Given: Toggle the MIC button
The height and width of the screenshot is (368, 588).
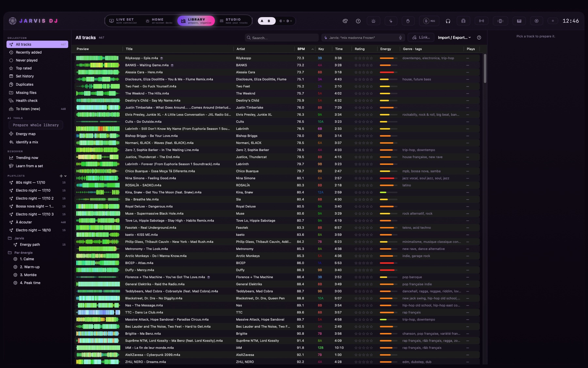Looking at the screenshot, I should coord(429,21).
